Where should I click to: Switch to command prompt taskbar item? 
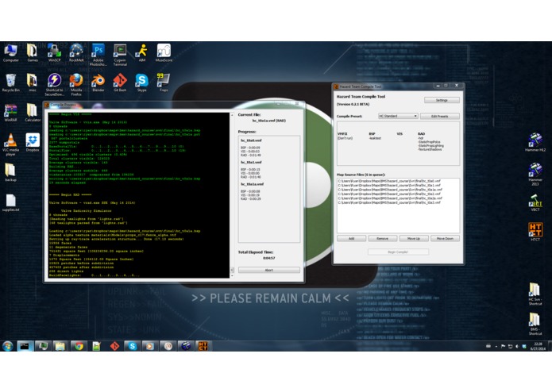pyautogui.click(x=25, y=346)
